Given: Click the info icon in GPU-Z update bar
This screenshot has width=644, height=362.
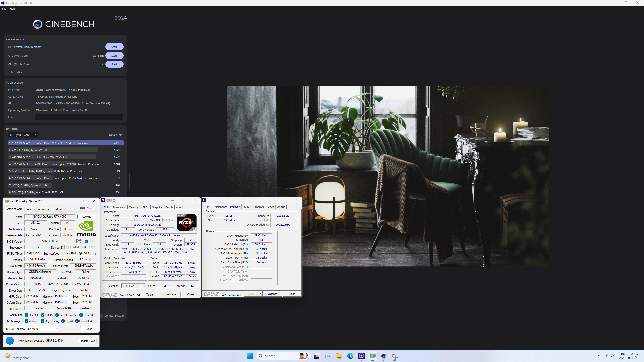Looking at the screenshot, I should 10,341.
